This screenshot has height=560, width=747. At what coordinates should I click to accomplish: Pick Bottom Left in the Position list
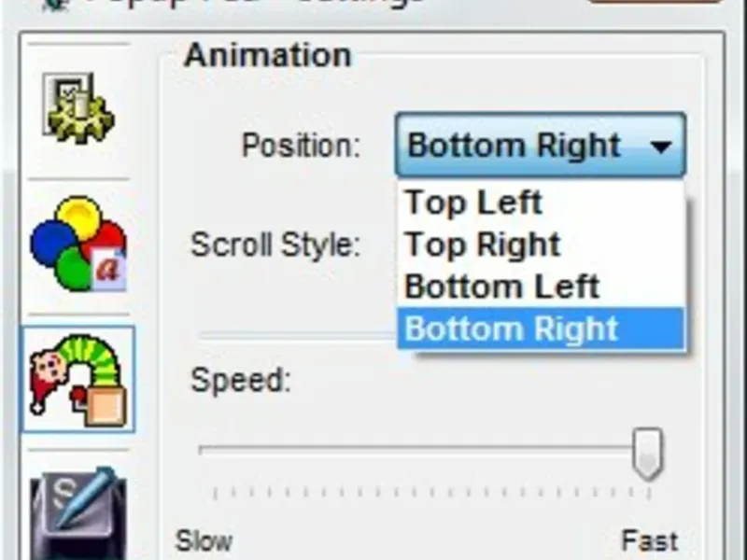[x=501, y=287]
